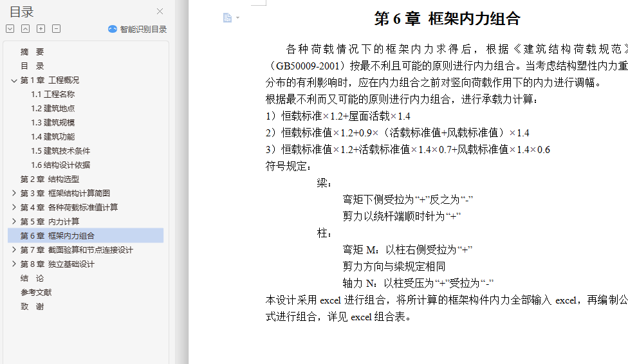The width and height of the screenshot is (628, 364).
Task: Click the line 轴力 N：以柱受压为“+”受拉为“-”
Action: click(x=418, y=283)
